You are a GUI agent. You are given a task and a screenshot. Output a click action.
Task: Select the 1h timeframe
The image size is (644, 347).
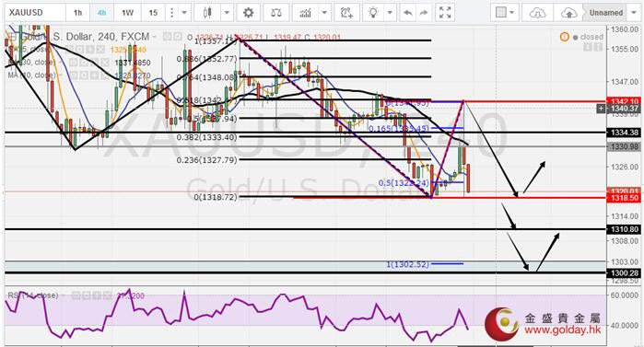coord(77,13)
